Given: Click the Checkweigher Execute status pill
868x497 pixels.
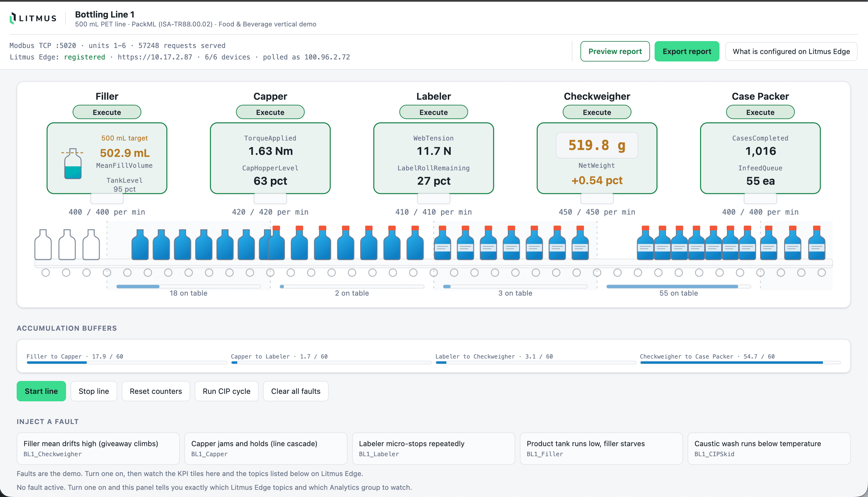Looking at the screenshot, I should [x=597, y=112].
